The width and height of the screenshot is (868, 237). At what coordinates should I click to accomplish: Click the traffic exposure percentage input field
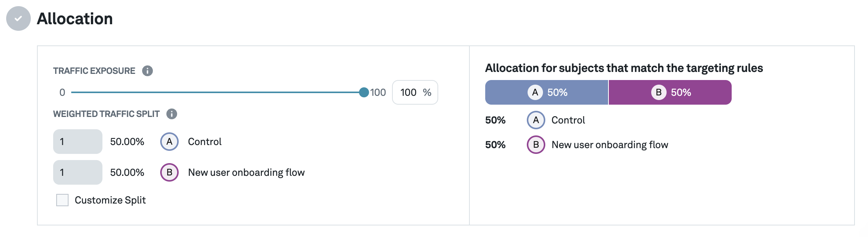pyautogui.click(x=409, y=92)
